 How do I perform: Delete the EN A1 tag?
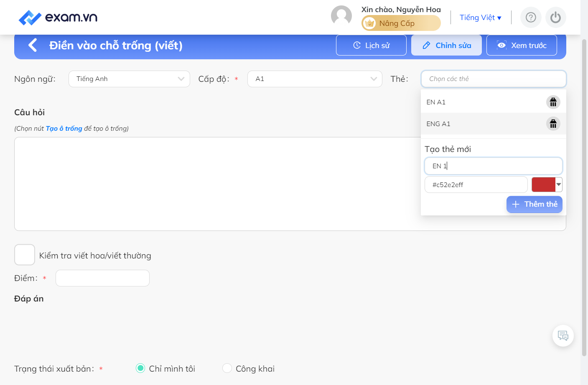click(x=553, y=102)
